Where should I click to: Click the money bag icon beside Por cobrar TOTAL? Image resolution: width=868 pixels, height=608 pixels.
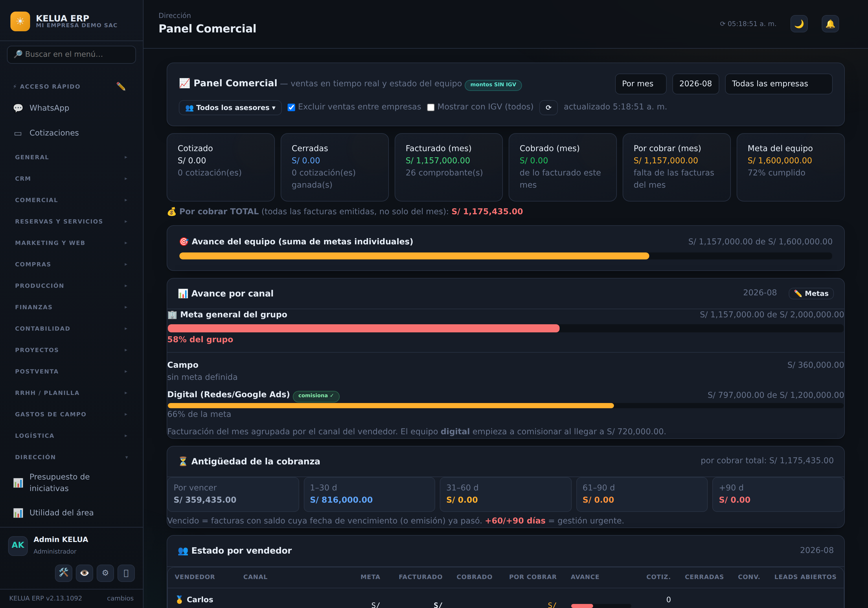point(172,211)
